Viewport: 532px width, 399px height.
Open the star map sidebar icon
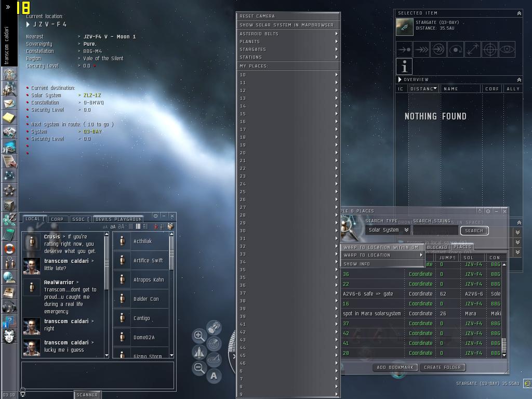[9, 176]
